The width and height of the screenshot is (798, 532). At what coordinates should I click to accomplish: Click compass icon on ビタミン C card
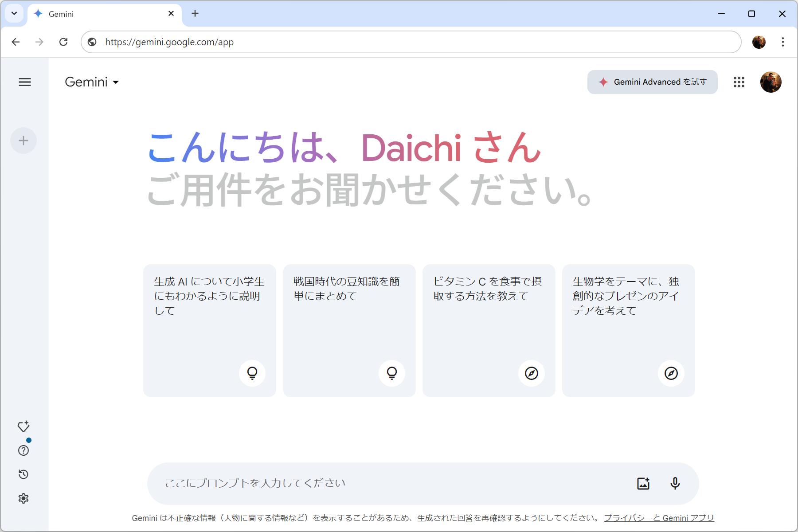[532, 373]
